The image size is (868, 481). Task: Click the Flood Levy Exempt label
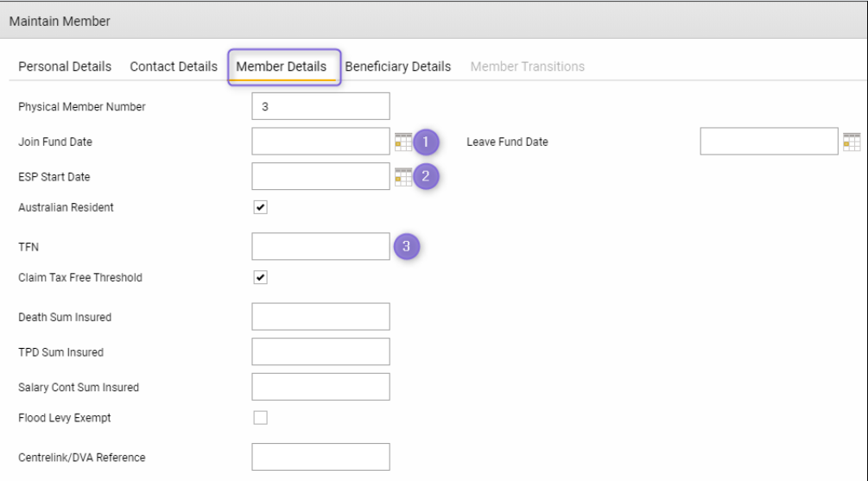[64, 418]
